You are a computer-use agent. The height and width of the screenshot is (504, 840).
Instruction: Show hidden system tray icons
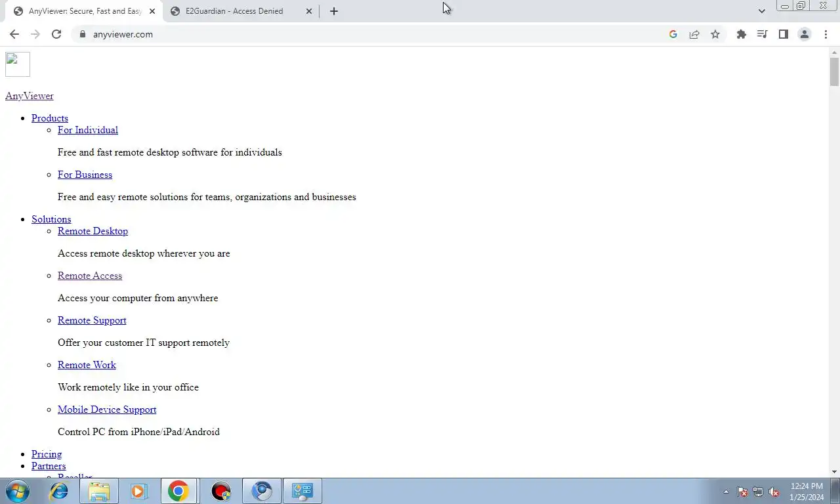726,492
